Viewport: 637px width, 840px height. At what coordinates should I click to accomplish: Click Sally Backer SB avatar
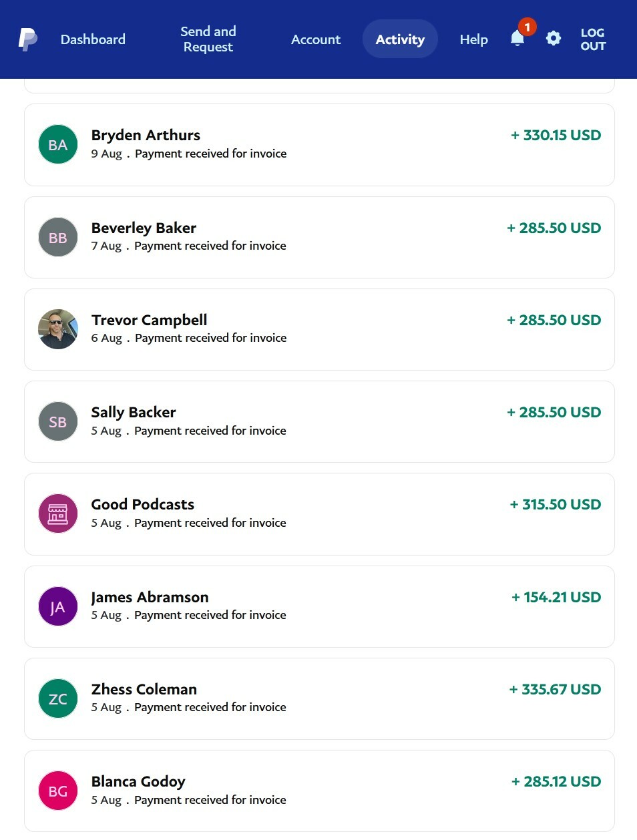click(x=58, y=421)
